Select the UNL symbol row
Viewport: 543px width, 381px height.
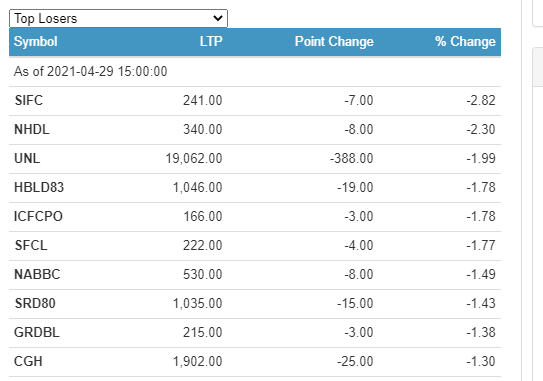(255, 159)
